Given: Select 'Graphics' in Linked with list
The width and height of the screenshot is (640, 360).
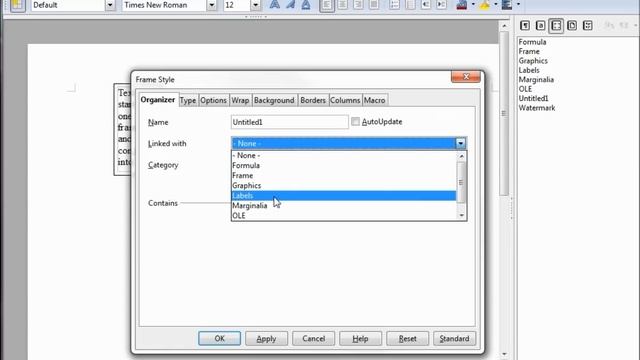Looking at the screenshot, I should pyautogui.click(x=344, y=185).
